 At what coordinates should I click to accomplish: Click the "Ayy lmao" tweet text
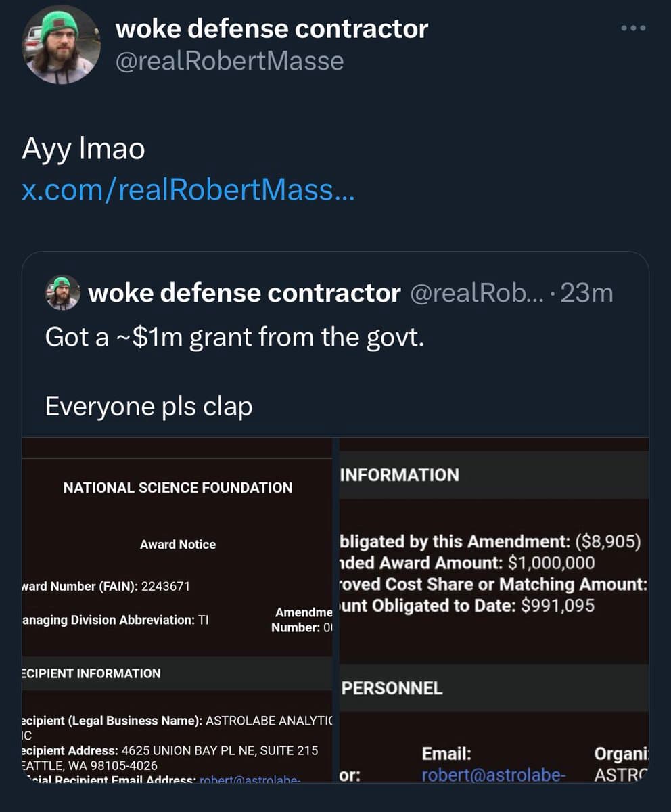click(x=83, y=148)
